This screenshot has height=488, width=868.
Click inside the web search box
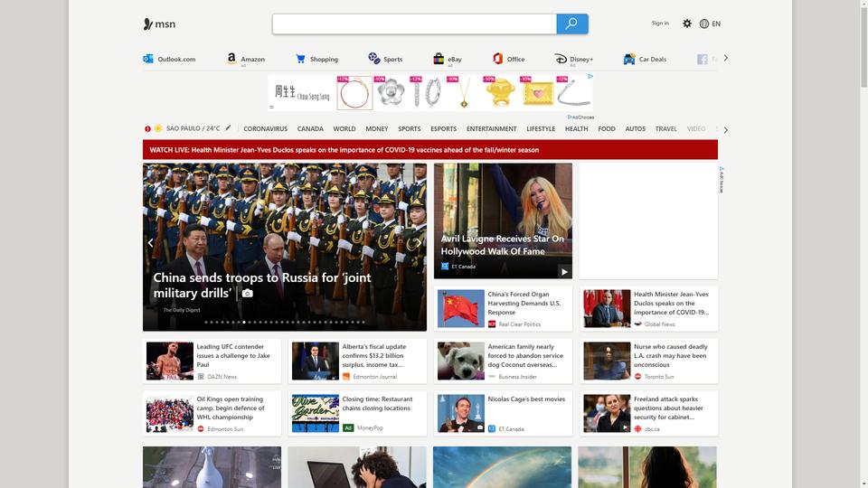pos(414,23)
